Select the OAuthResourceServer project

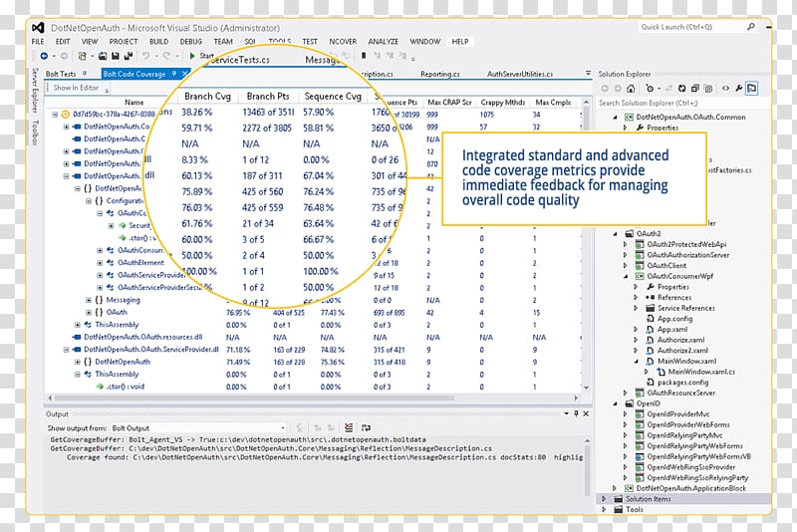[x=680, y=393]
